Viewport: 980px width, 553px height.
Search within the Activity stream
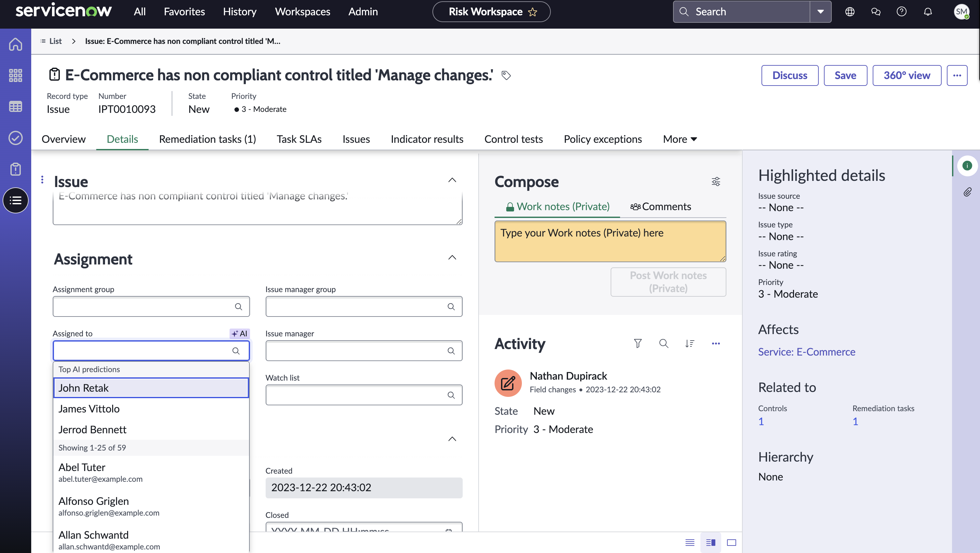click(664, 344)
